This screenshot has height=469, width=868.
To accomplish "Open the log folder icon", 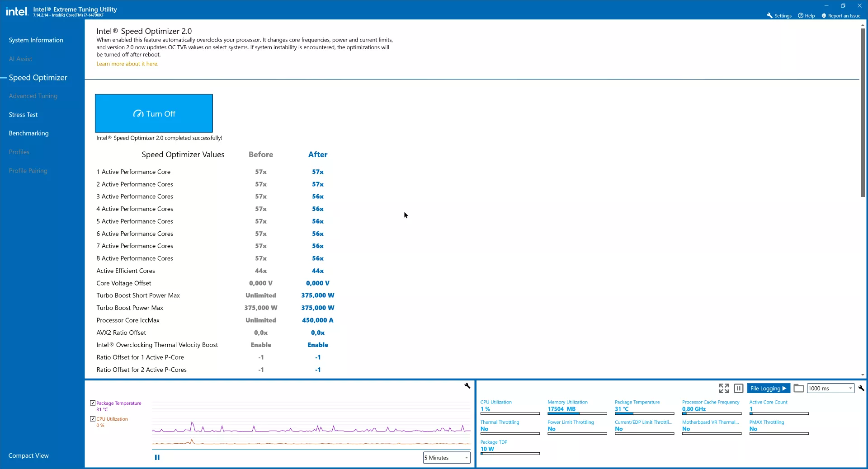I will click(799, 388).
